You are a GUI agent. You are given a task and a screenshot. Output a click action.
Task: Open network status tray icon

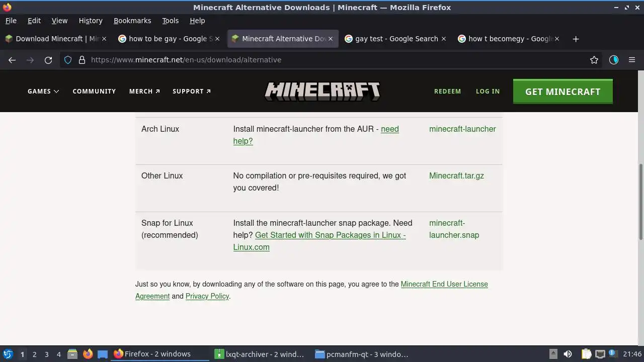600,354
